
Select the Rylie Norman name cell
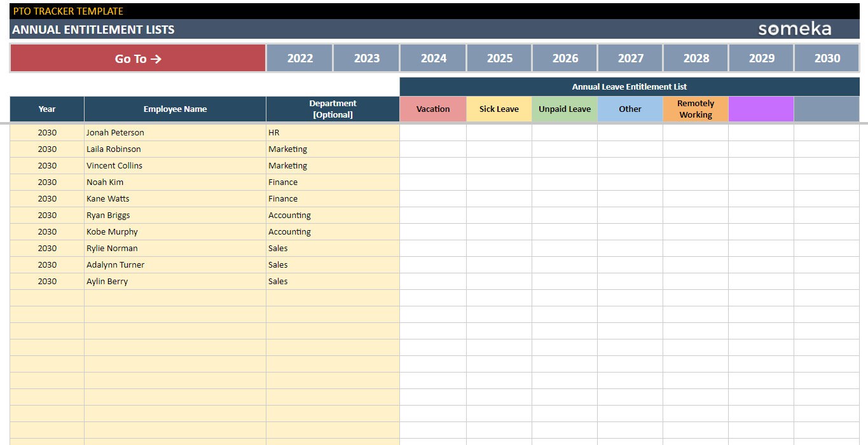coord(175,248)
